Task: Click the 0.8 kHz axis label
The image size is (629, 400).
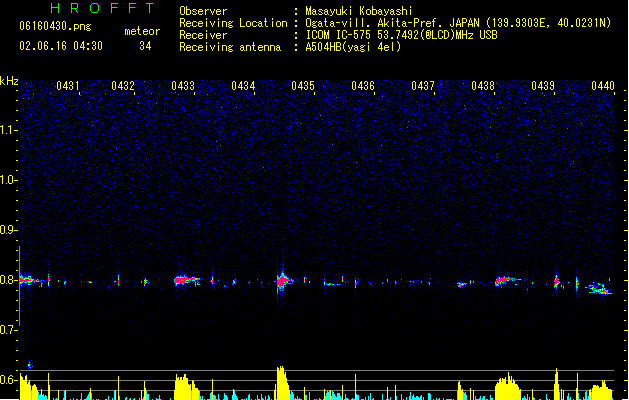Action: tap(8, 280)
